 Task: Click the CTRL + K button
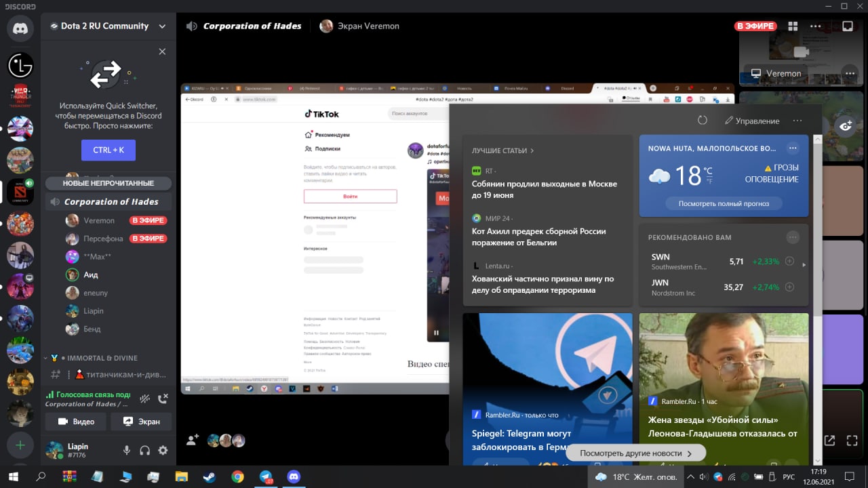(x=108, y=150)
